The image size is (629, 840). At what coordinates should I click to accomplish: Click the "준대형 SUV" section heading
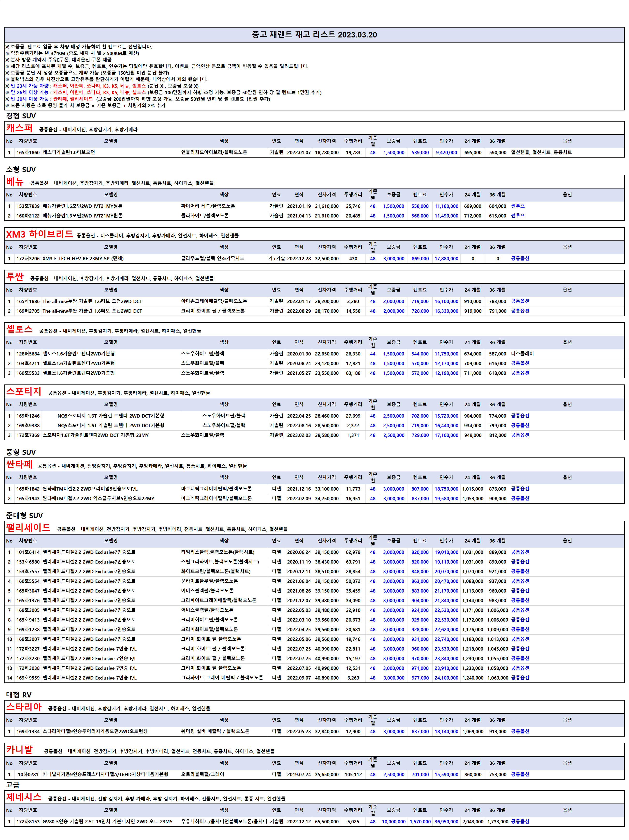click(24, 515)
